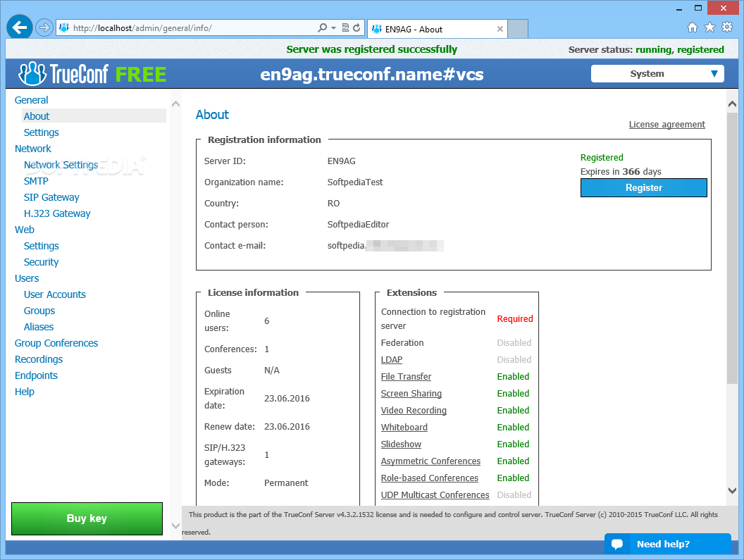Image resolution: width=744 pixels, height=560 pixels.
Task: Open Aliases page in sidebar
Action: point(39,327)
